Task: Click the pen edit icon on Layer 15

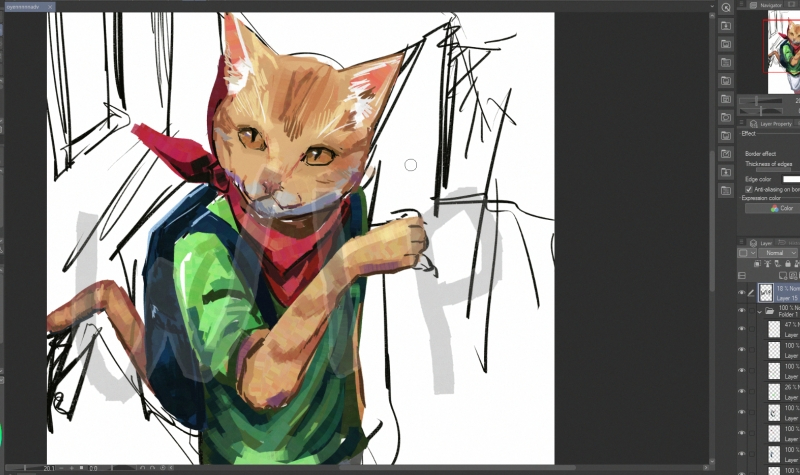Action: [751, 293]
